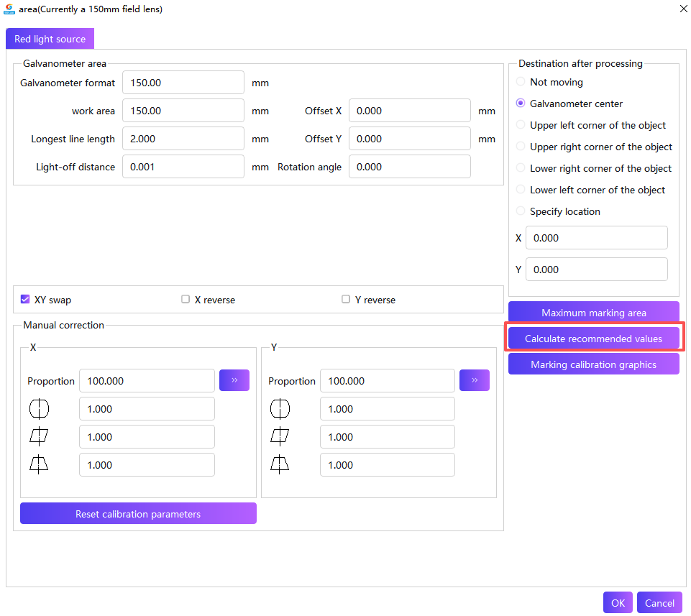Choose Specify location destination option
Screen dimensions: 691x616
(x=521, y=211)
